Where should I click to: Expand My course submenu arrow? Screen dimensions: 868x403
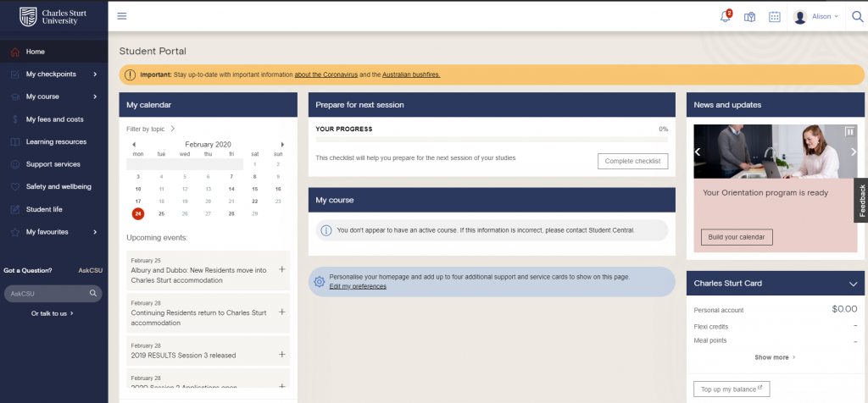pyautogui.click(x=95, y=97)
